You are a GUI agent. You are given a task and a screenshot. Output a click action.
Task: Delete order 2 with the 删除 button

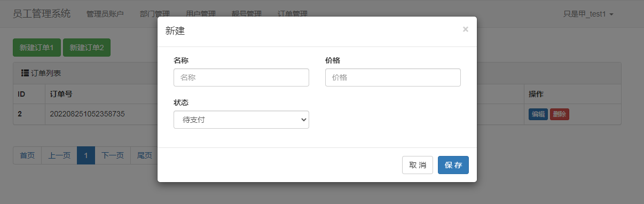(x=560, y=114)
